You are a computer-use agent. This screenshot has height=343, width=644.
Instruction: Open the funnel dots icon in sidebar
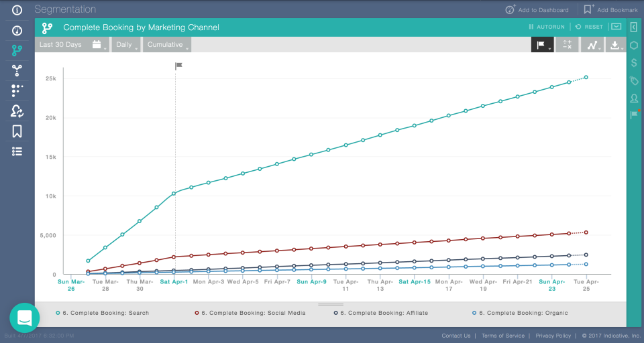click(17, 90)
